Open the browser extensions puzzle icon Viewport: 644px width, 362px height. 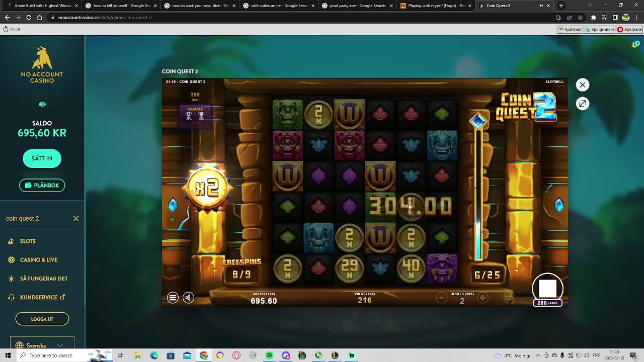(x=594, y=18)
